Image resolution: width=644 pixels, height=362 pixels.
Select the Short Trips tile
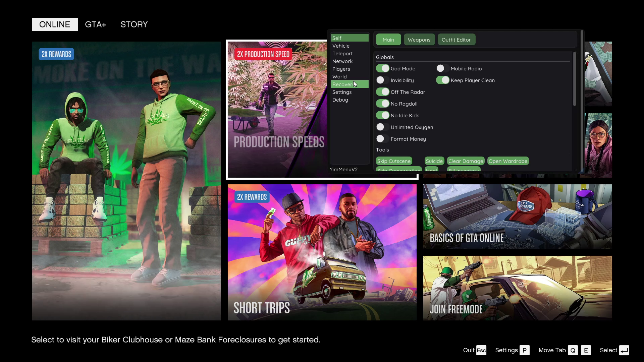pos(322,252)
